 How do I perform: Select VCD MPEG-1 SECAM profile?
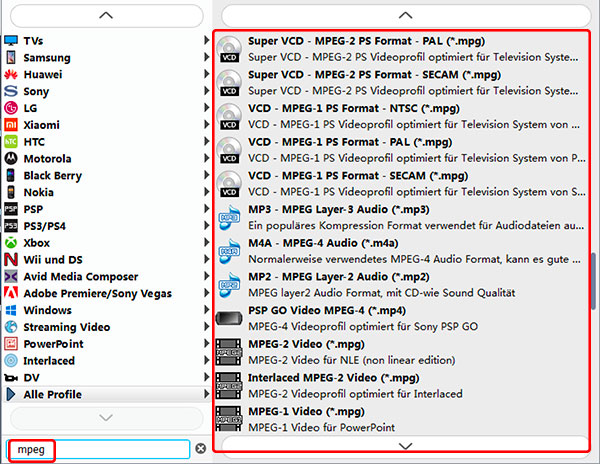(401, 184)
